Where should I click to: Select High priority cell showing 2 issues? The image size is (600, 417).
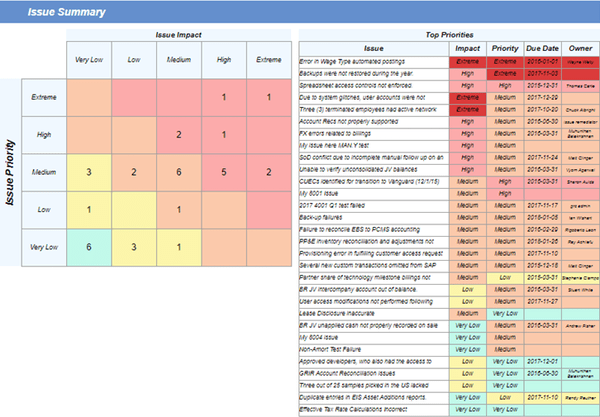point(178,134)
